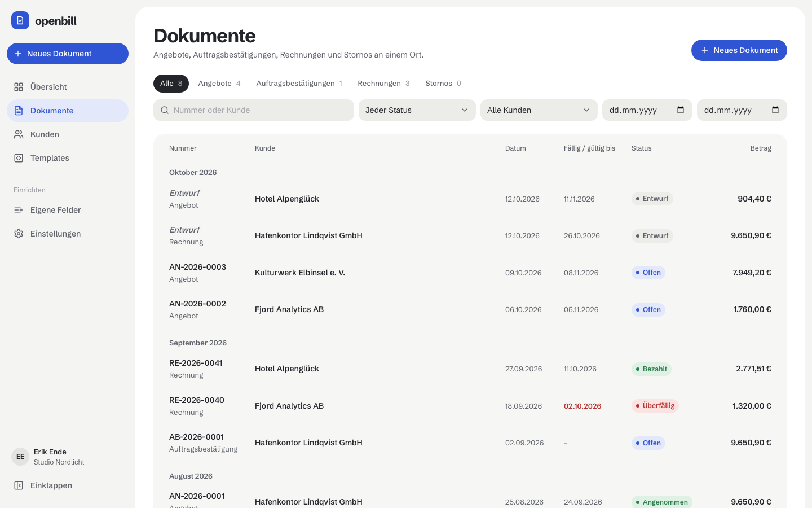Screen dimensions: 812x508
Task: Click the overdue date 02.10.2026
Action: coord(582,406)
